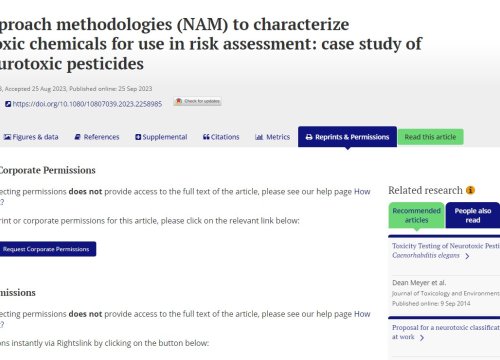Viewport: 500px width, 360px height.
Task: Open the article DOI link
Action: point(87,104)
